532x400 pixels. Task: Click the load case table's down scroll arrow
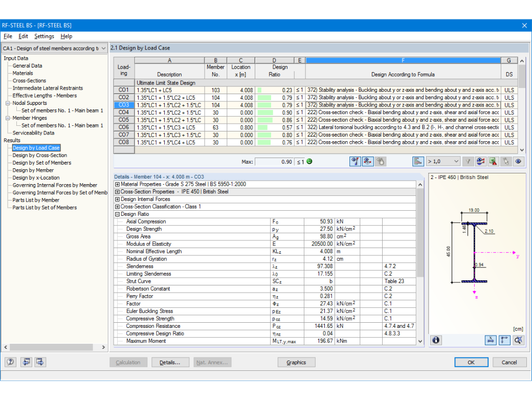[522, 150]
